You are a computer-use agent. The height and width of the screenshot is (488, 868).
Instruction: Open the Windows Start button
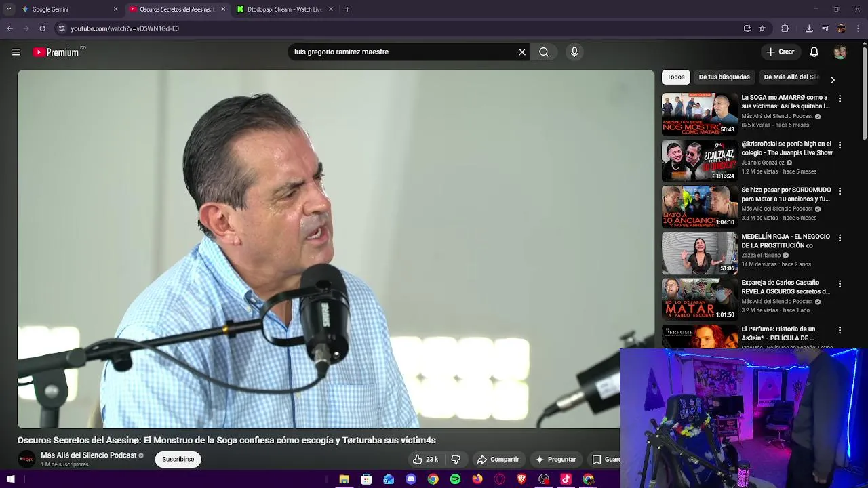(10, 479)
